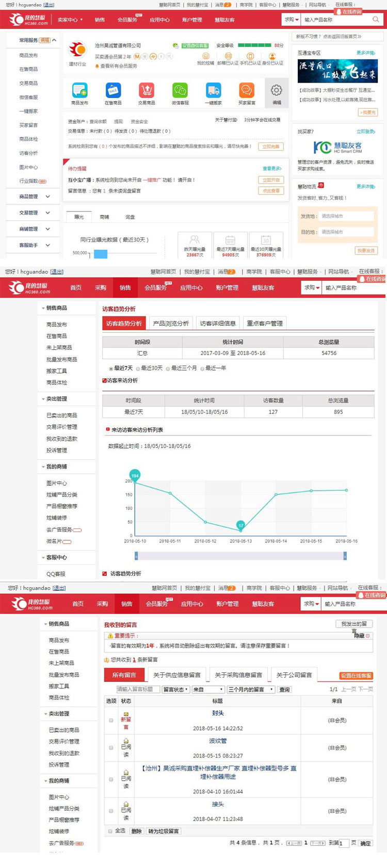The image size is (387, 868).
Task: Click the 一键搬家 truck icon
Action: (x=213, y=90)
